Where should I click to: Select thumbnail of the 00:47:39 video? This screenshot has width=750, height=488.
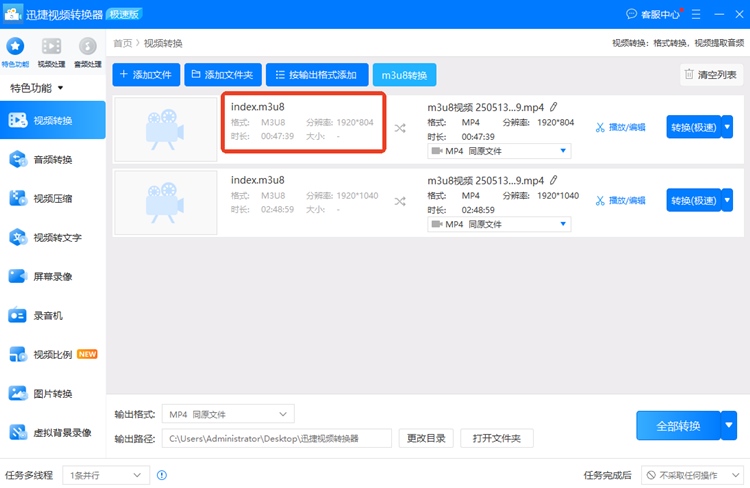[x=166, y=129]
